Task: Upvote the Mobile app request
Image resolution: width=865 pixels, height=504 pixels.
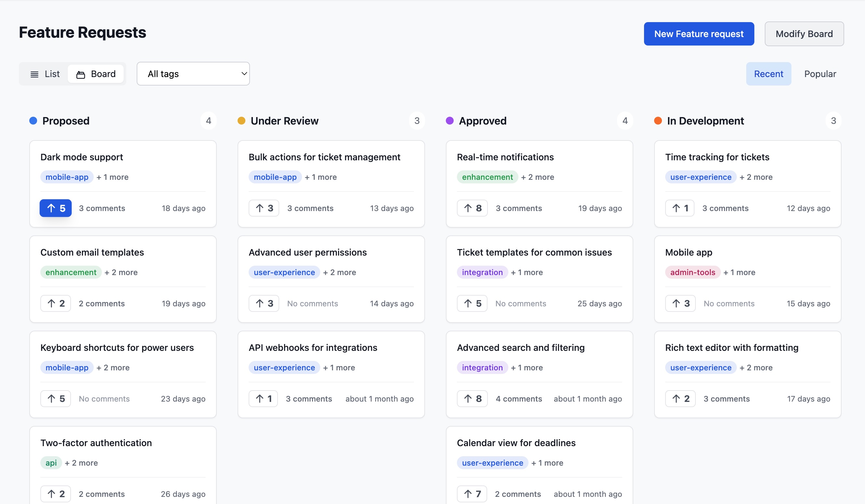Action: pos(680,303)
